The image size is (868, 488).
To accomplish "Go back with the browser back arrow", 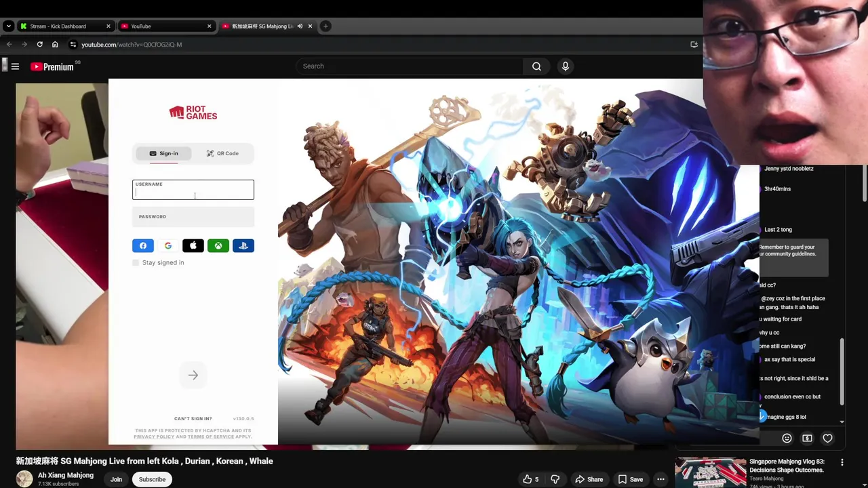I will tap(9, 45).
